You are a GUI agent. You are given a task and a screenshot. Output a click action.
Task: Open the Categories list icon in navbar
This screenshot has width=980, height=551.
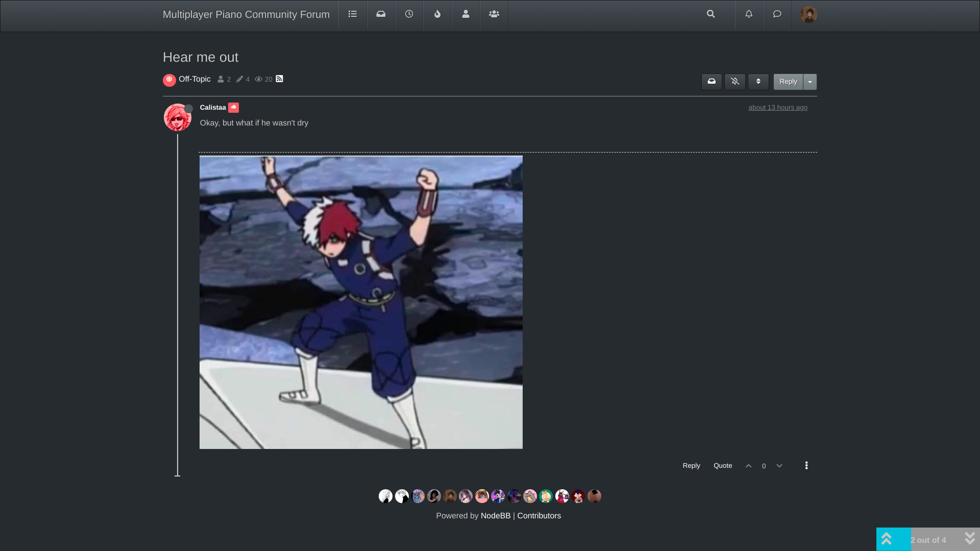click(353, 14)
